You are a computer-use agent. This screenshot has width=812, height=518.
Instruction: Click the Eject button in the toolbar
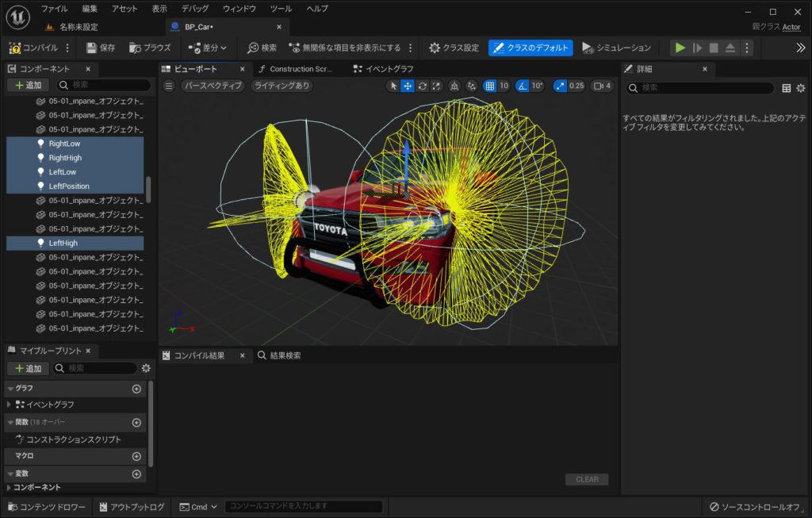click(730, 48)
